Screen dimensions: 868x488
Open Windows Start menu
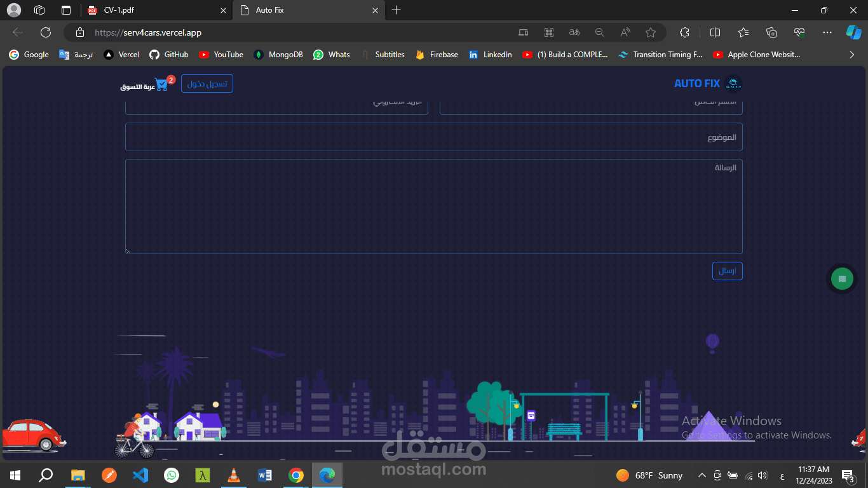(x=15, y=475)
